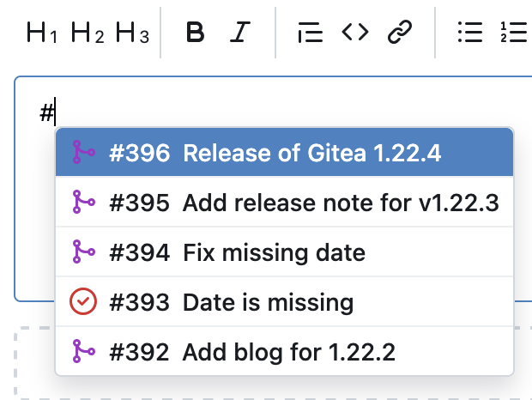
Task: Insert a numbered list
Action: click(x=514, y=33)
